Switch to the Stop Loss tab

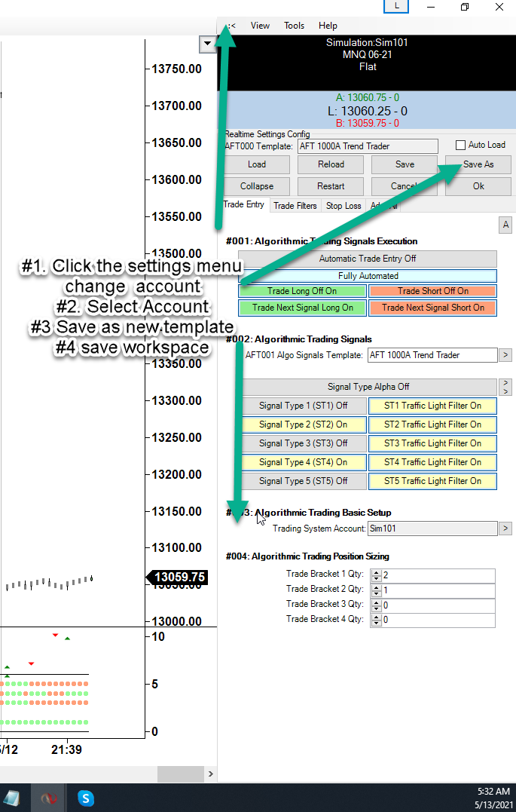coord(343,206)
